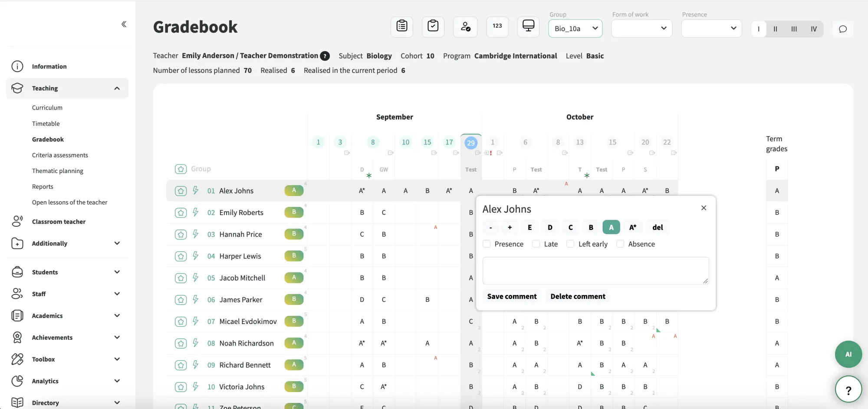Click the Information sidebar icon

point(17,66)
